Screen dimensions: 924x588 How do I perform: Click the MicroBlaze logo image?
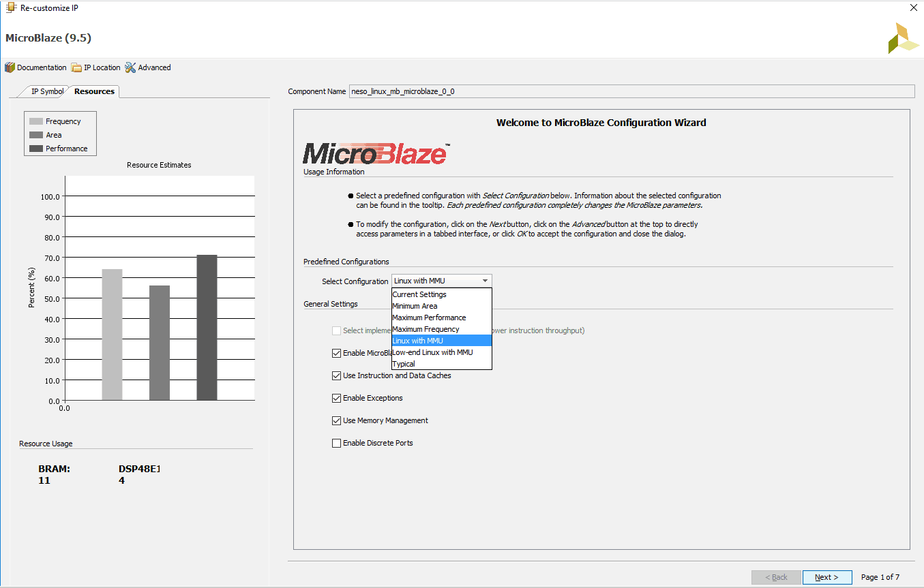[376, 153]
